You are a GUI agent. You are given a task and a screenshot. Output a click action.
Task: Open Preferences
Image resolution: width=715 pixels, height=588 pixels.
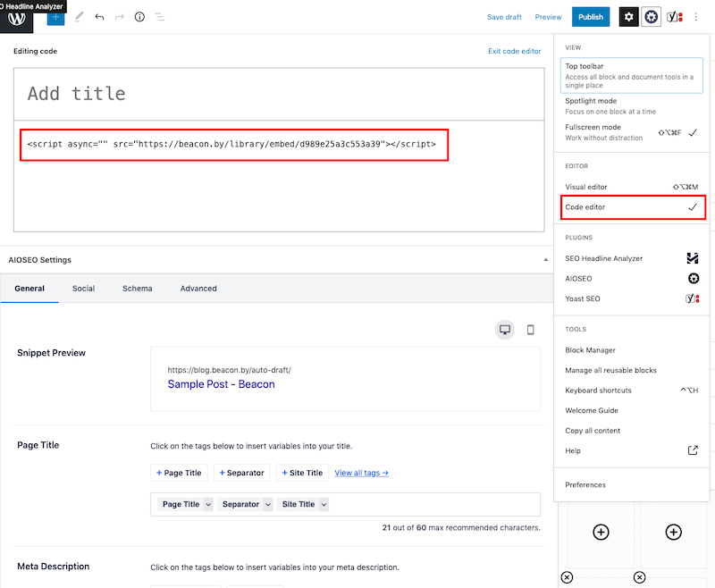pyautogui.click(x=632, y=484)
